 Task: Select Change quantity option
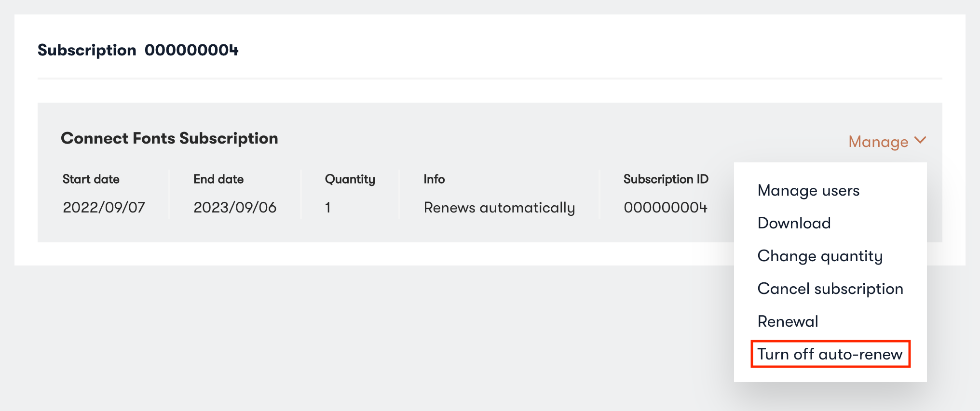click(x=820, y=256)
